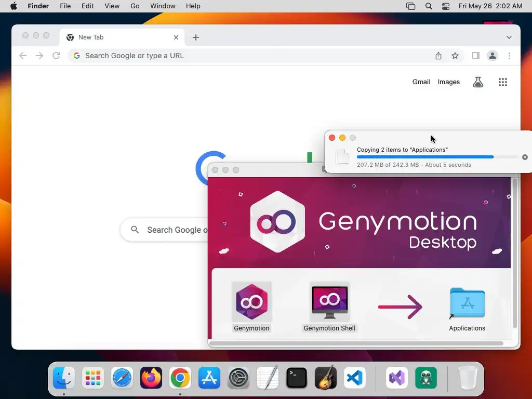This screenshot has width=532, height=399.
Task: Close the copy progress window
Action: point(332,137)
